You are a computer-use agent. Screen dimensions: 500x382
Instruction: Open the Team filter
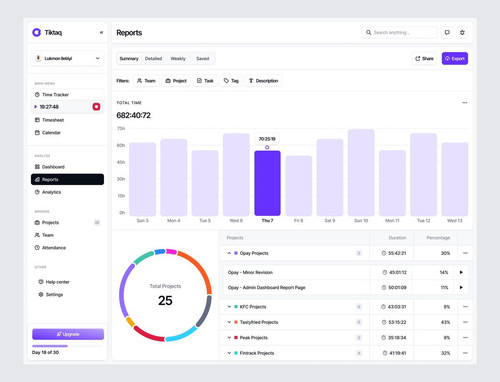[146, 81]
